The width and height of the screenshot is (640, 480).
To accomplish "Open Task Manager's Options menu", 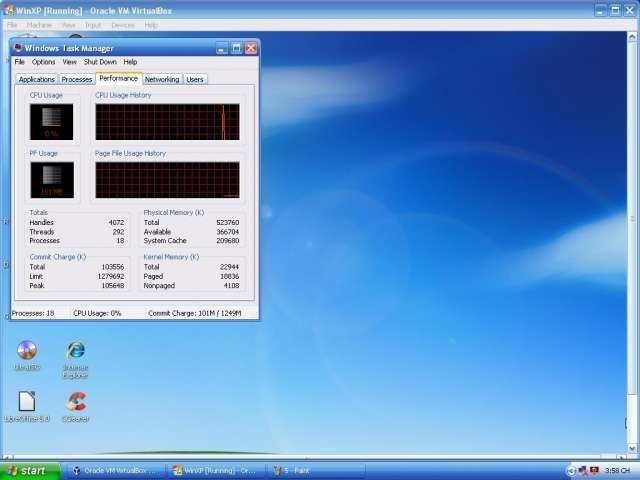I will point(43,62).
